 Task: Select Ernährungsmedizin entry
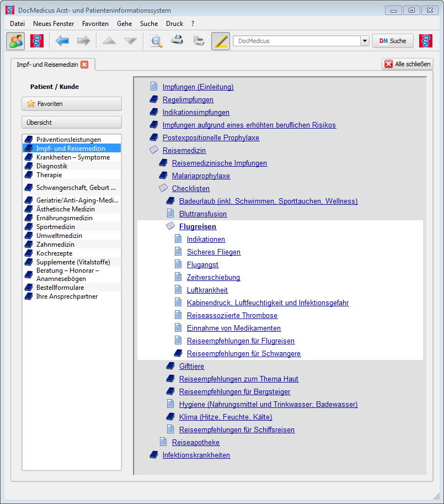point(72,218)
